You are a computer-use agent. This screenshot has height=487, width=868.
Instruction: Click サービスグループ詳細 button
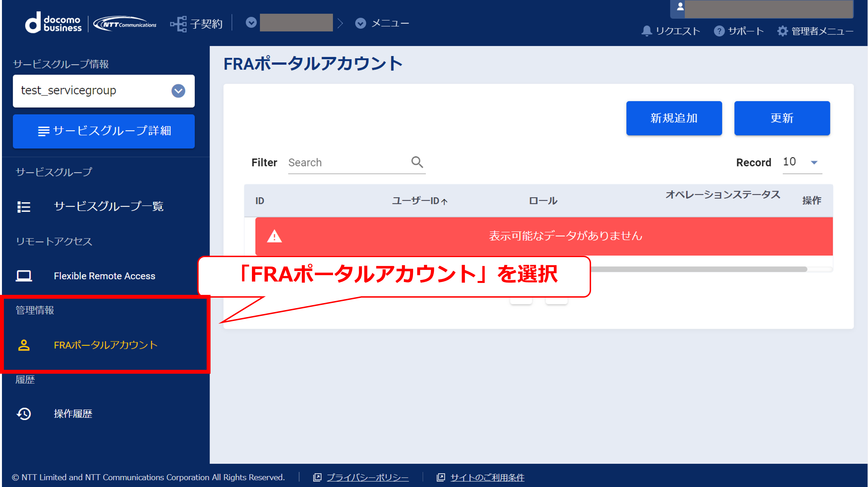[x=103, y=131]
